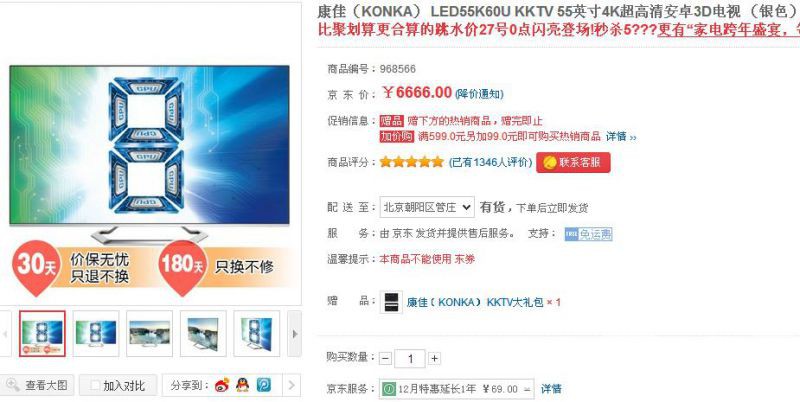The height and width of the screenshot is (402, 800).
Task: Click the 联系客服 customer service button
Action: pos(573,163)
